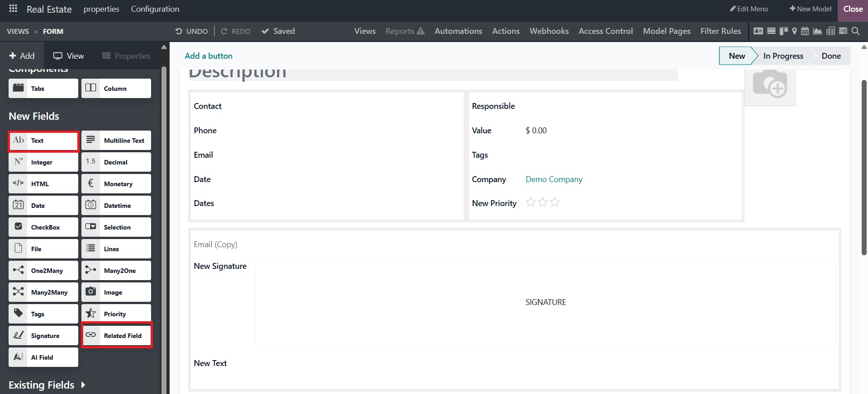Set the first New Priority star
Image resolution: width=868 pixels, height=394 pixels.
(x=530, y=202)
